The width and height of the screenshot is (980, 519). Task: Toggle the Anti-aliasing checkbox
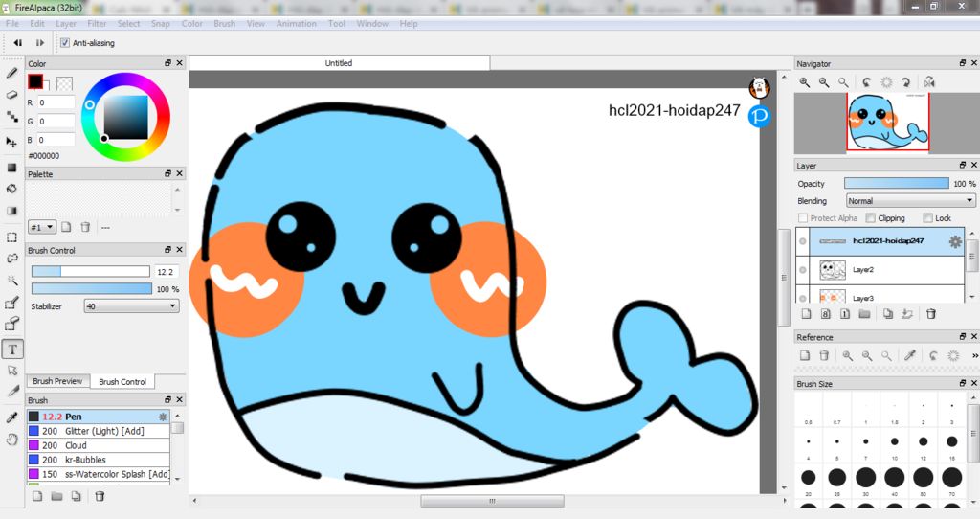click(65, 43)
